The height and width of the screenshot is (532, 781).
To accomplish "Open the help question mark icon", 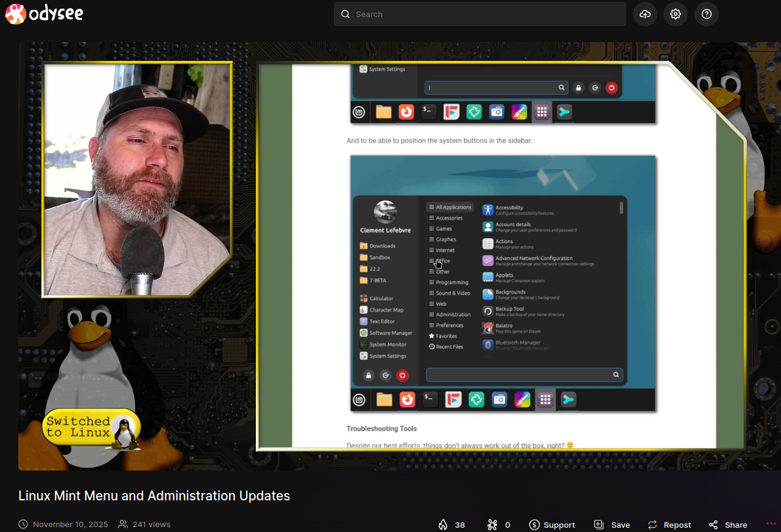I will coord(707,14).
